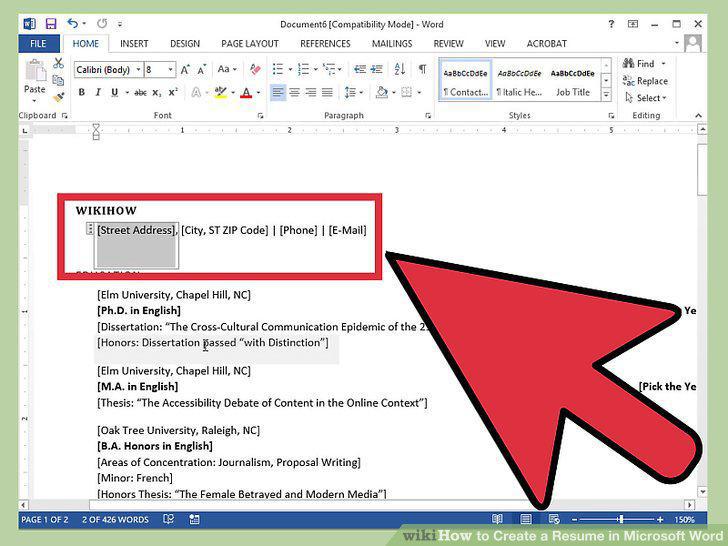Clear all formatting eraser icon
Viewport: 728px width, 546px height.
pos(255,70)
